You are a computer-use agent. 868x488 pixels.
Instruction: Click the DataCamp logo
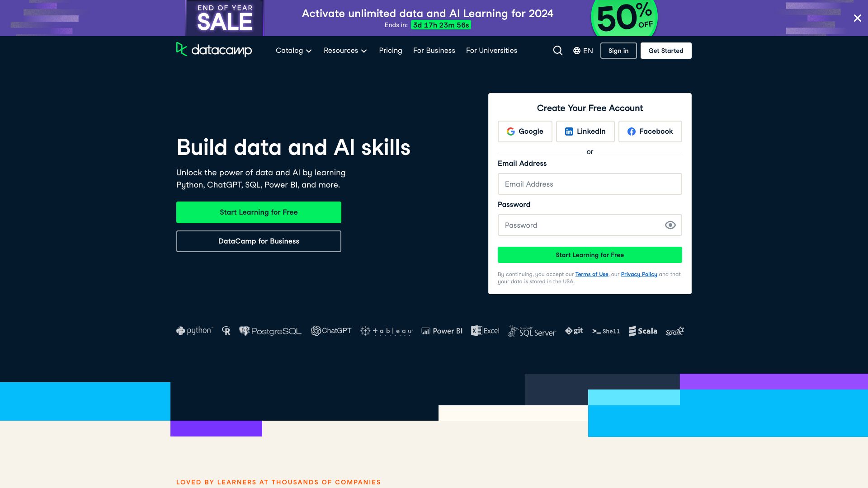point(214,50)
